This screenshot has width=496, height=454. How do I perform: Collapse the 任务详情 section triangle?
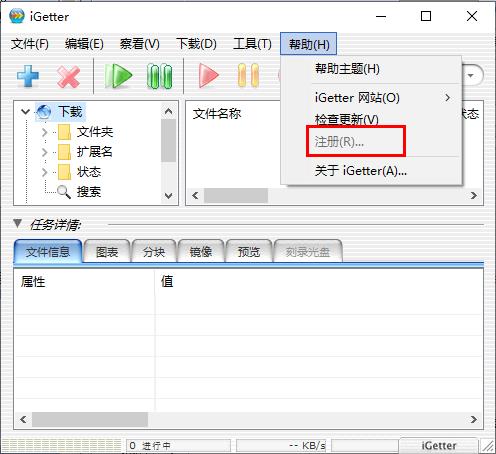pyautogui.click(x=18, y=223)
